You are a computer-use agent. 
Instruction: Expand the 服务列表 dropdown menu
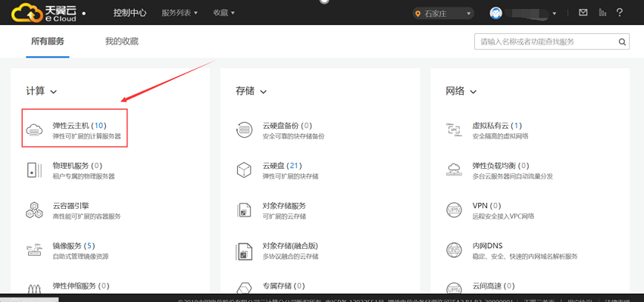[180, 13]
